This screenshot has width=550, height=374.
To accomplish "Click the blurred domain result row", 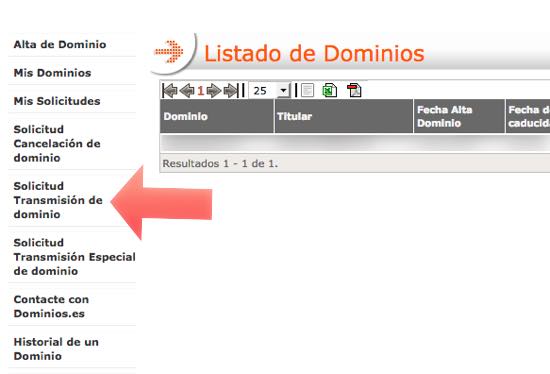I will tap(355, 142).
